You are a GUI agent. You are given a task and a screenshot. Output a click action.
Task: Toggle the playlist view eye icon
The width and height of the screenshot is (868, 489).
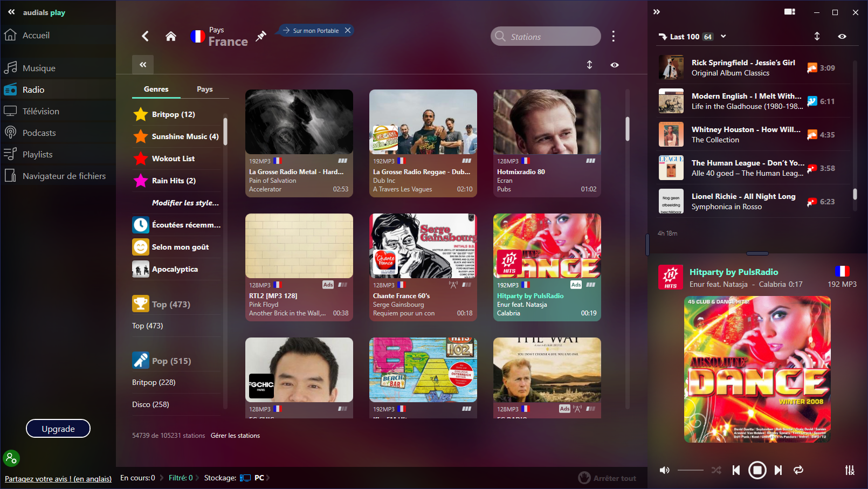(842, 36)
